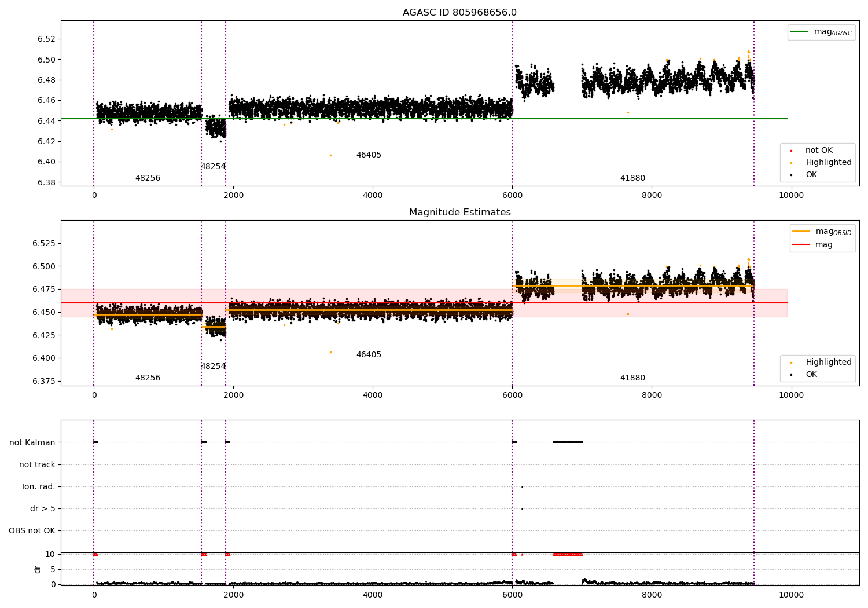Click the 'Magnitude Estimates' title
The width and height of the screenshot is (868, 608).
click(460, 213)
